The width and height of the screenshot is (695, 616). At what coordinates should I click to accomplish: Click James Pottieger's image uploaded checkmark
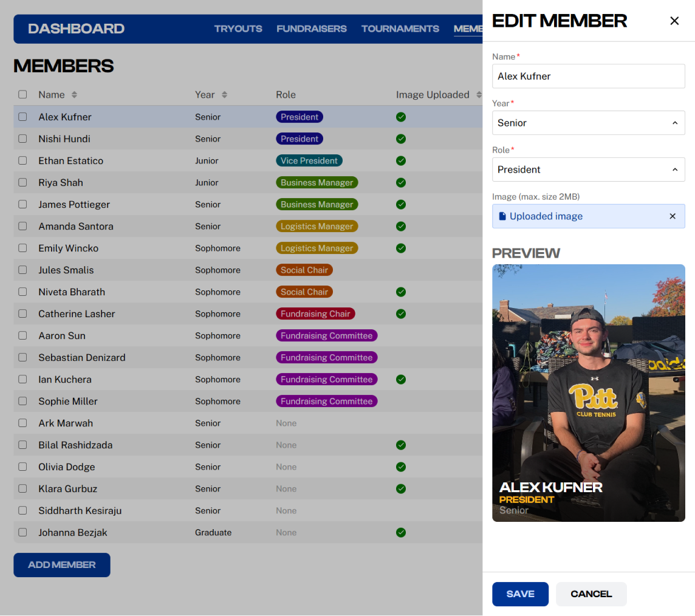coord(401,204)
